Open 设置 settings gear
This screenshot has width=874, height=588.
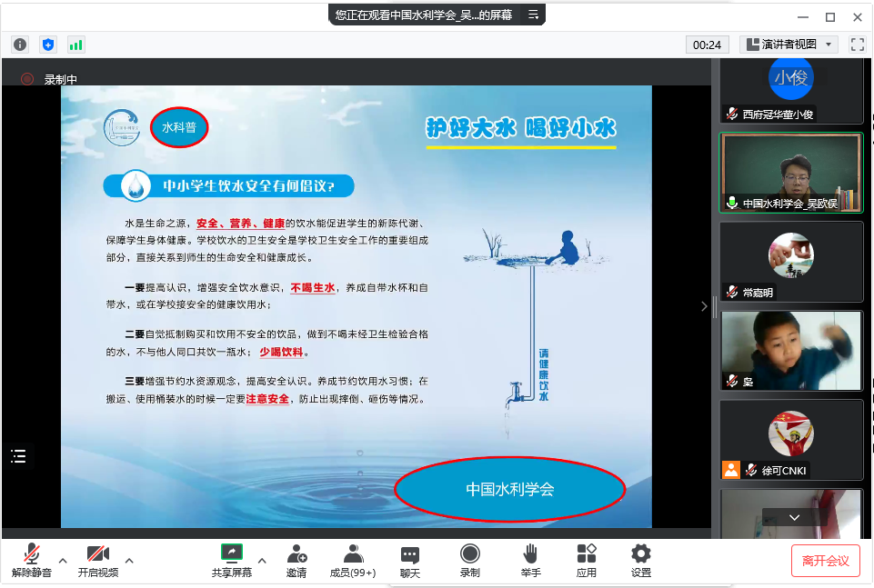[641, 560]
